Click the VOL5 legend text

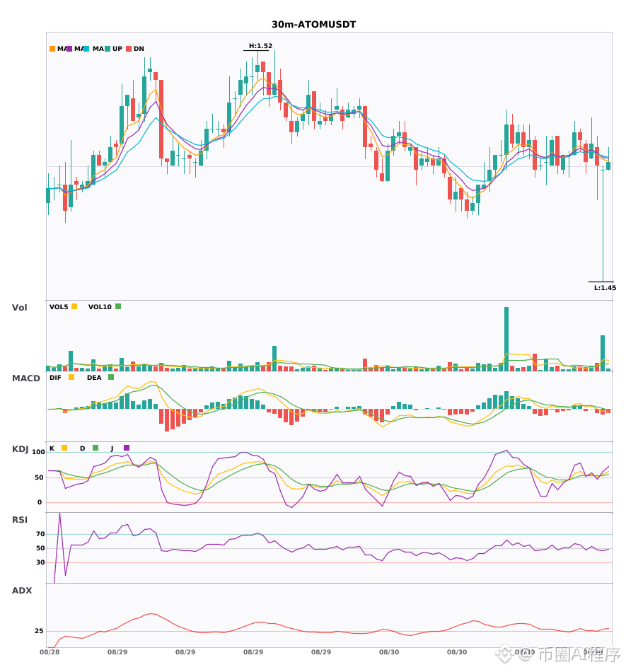pos(59,307)
